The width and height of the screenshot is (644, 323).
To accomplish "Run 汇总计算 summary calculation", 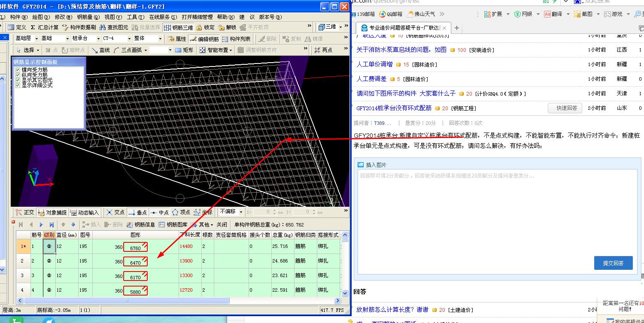I will tap(44, 27).
